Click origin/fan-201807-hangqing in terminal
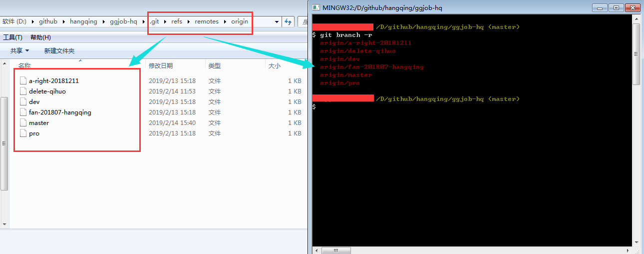This screenshot has width=644, height=254. (372, 66)
